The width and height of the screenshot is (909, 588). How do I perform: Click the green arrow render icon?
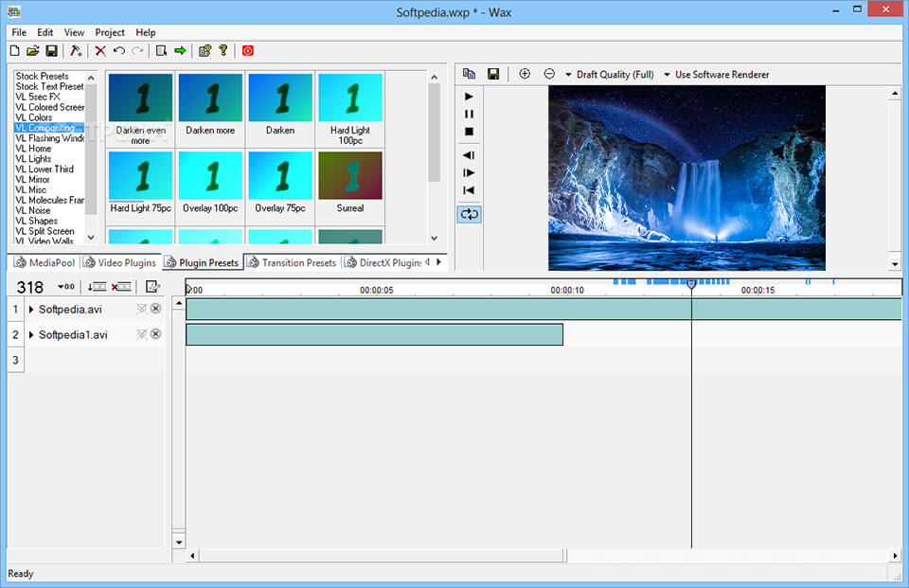tap(180, 51)
